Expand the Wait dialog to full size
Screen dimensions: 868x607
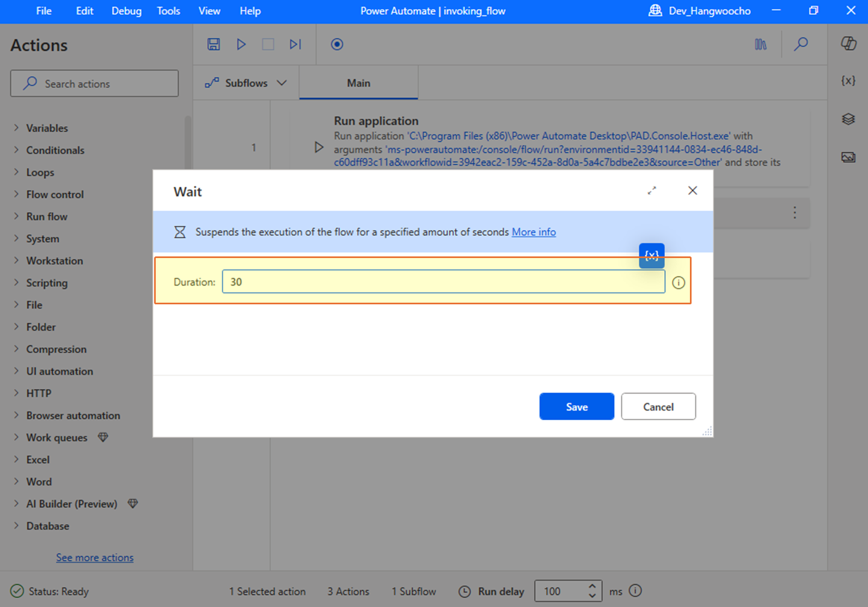click(652, 191)
